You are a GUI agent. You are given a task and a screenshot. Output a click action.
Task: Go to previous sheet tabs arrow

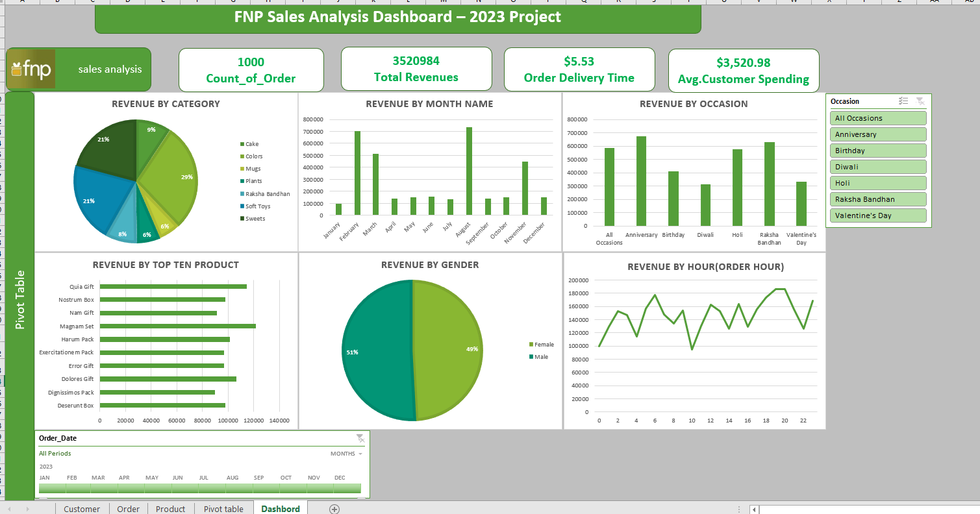9,509
